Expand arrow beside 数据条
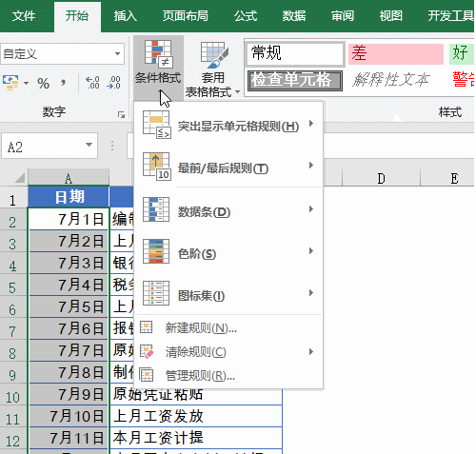Screen dimensions: 476x454 point(311,208)
